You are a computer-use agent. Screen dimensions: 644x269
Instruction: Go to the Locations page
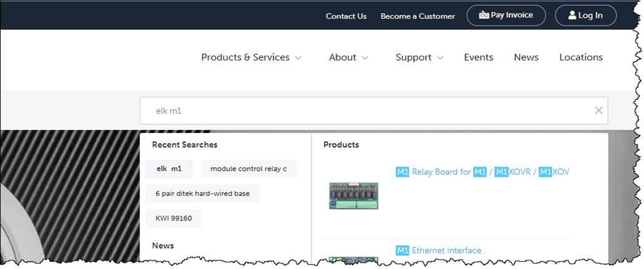(581, 57)
